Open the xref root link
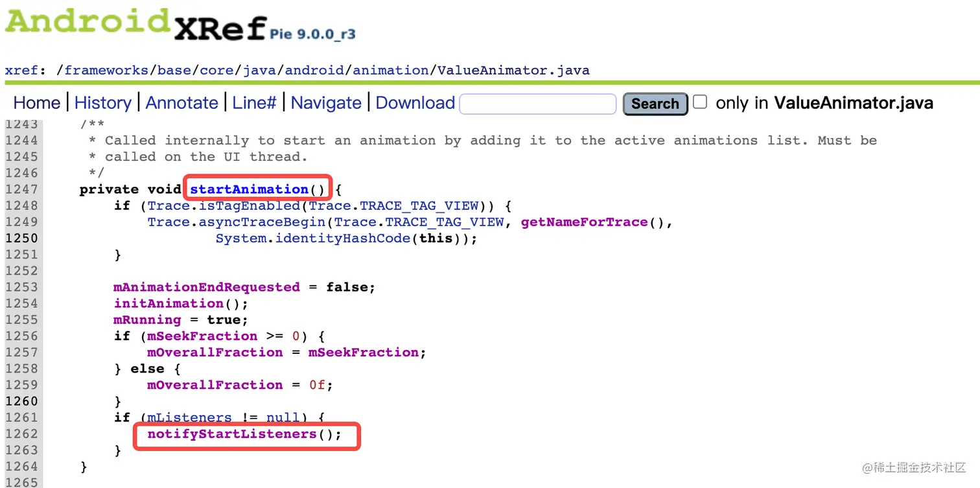 pos(21,70)
